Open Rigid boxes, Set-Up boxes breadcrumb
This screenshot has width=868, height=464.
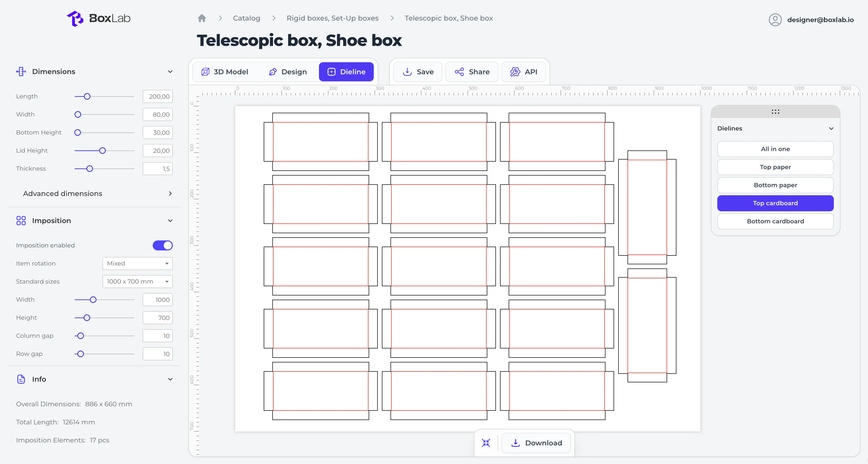point(333,18)
